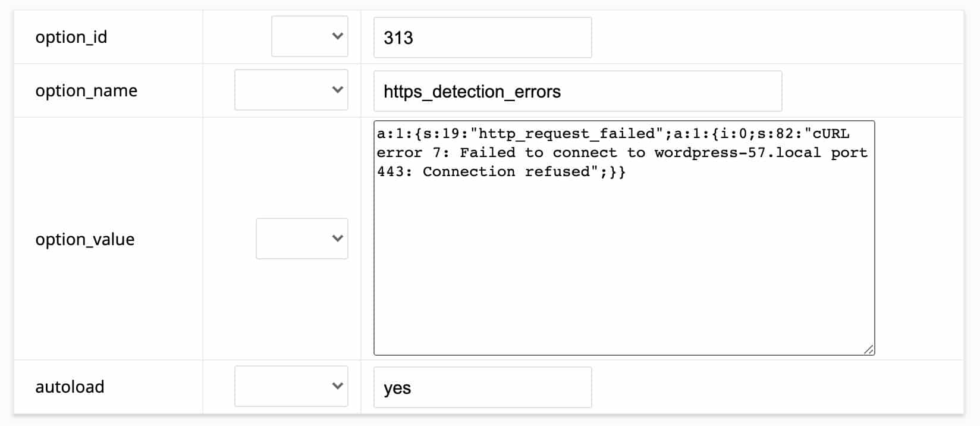This screenshot has height=426, width=980.
Task: Open the function dropdown for option_name
Action: pyautogui.click(x=291, y=90)
